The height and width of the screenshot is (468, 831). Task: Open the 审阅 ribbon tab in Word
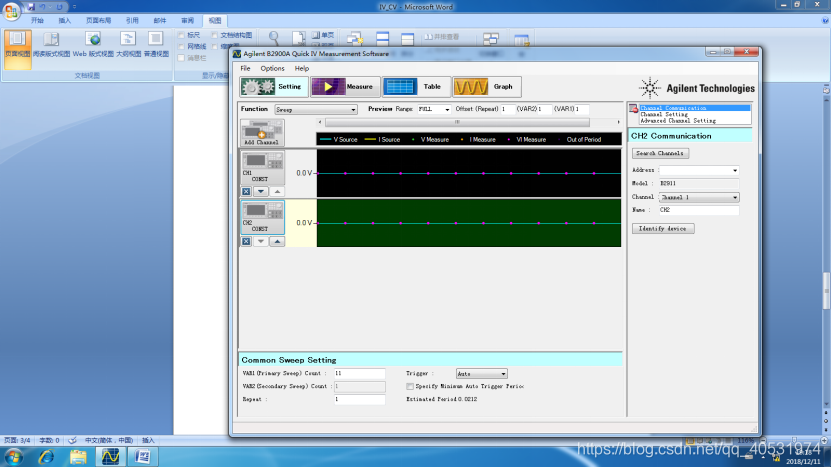click(x=187, y=21)
